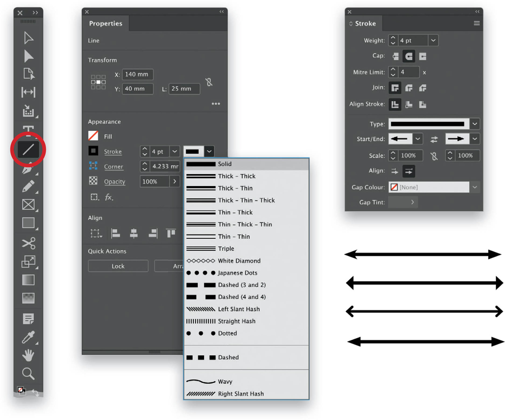Click the X position input field
This screenshot has width=505, height=420.
point(138,74)
